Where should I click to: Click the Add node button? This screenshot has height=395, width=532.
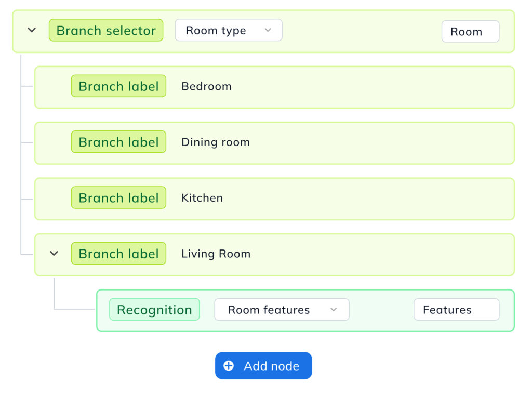point(263,365)
